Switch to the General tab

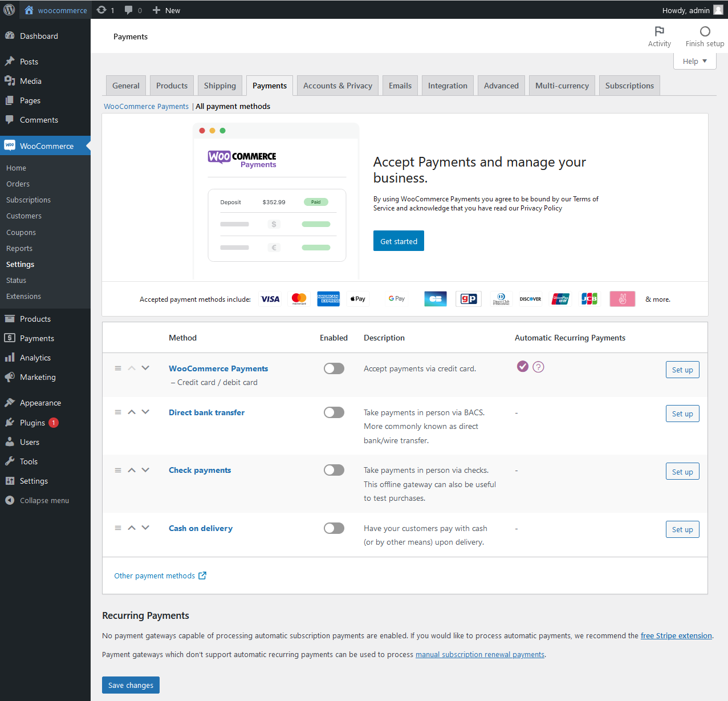click(x=126, y=86)
